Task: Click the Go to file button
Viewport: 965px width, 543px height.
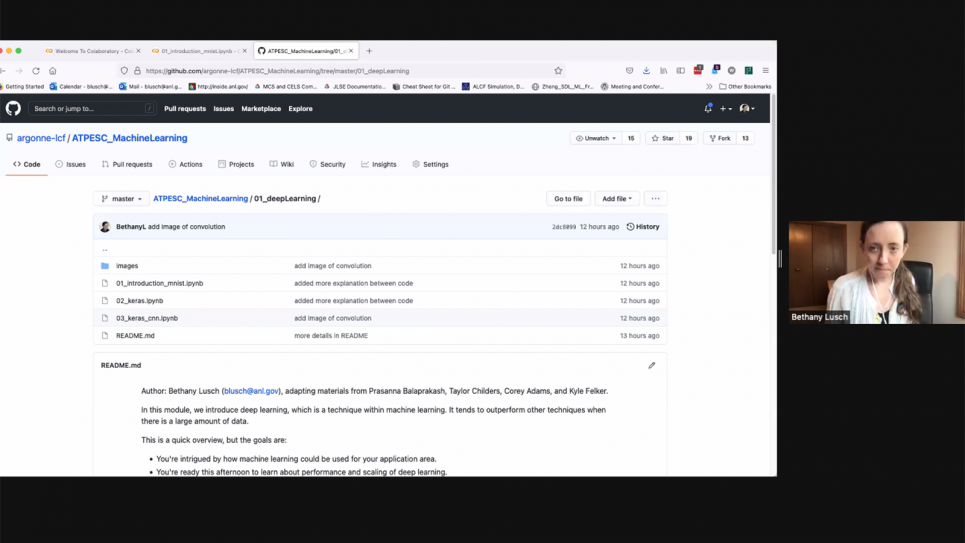Action: click(568, 199)
